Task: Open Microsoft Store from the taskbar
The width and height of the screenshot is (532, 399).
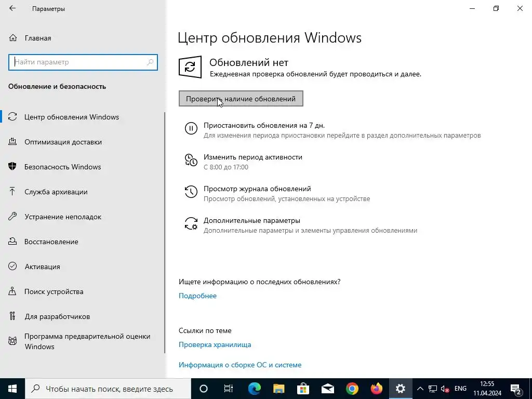Action: coord(303,389)
